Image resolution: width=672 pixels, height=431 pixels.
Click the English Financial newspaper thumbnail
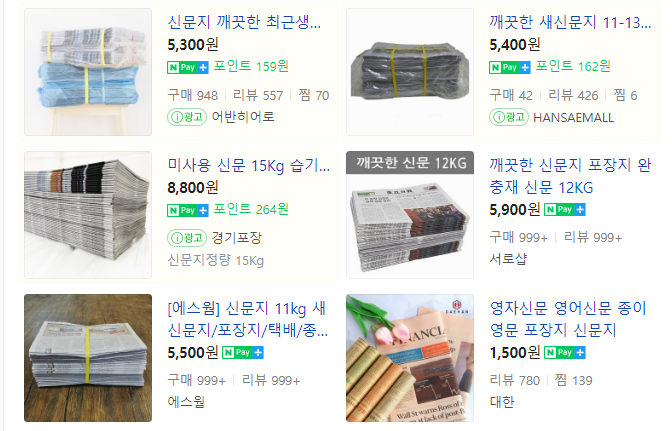410,358
